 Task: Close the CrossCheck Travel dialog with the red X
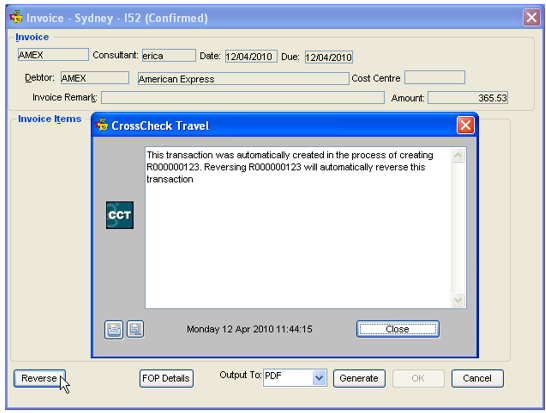click(x=466, y=125)
